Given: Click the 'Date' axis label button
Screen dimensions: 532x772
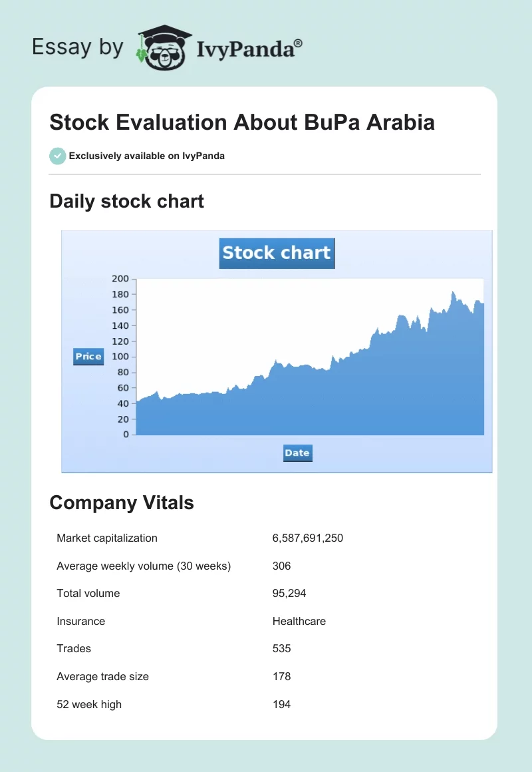Looking at the screenshot, I should [x=297, y=453].
